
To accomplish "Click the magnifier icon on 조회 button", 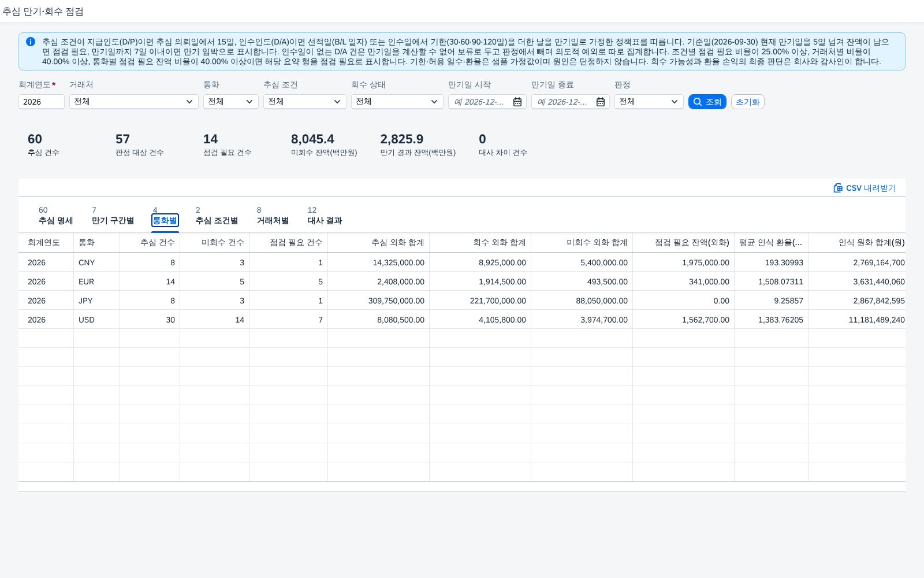I will tap(698, 102).
